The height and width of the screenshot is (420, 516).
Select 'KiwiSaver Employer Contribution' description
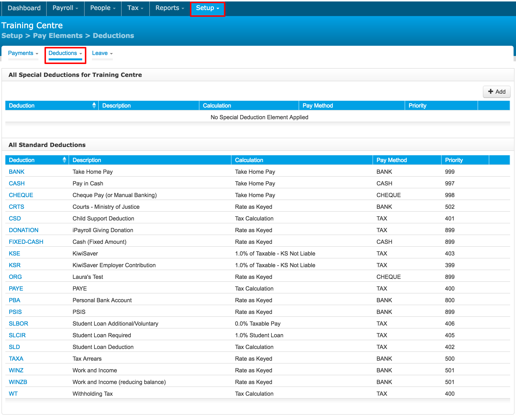click(x=114, y=265)
